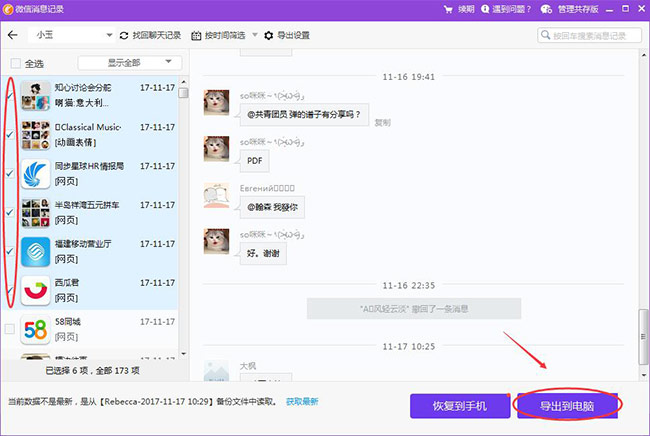Check the 58同城 conversation checkbox
651x437 pixels.
pyautogui.click(x=10, y=329)
